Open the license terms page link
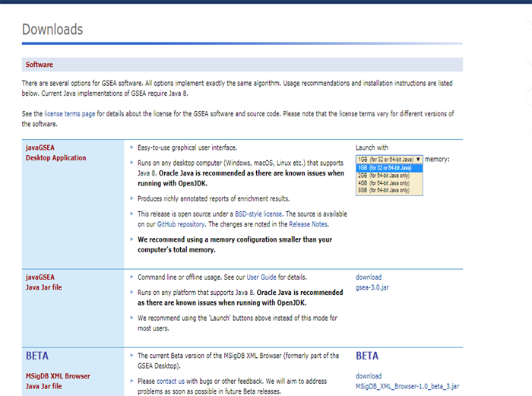532x396 pixels. coord(70,114)
